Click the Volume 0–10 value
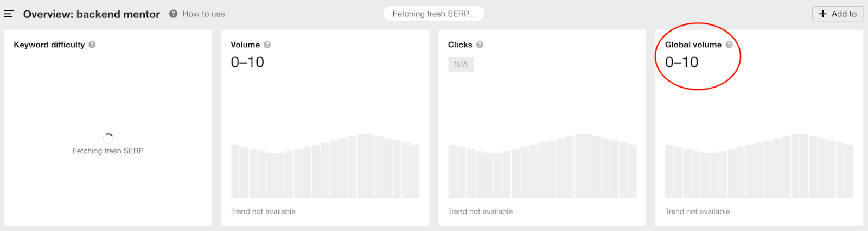This screenshot has width=868, height=231. (x=247, y=63)
